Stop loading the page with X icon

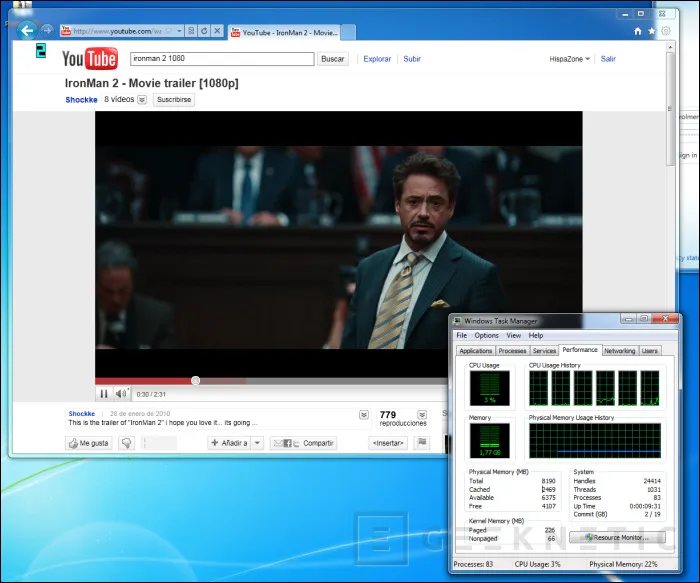(x=217, y=31)
